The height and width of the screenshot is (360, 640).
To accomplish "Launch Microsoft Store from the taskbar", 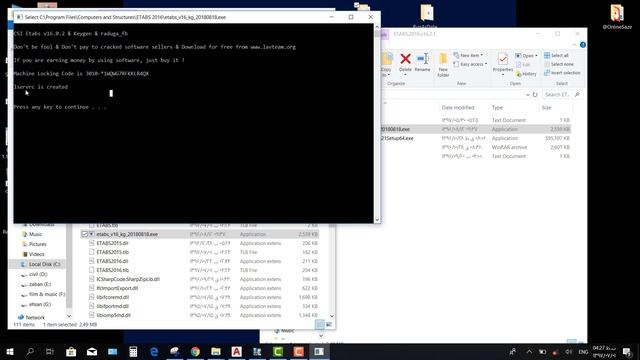I will [71, 351].
